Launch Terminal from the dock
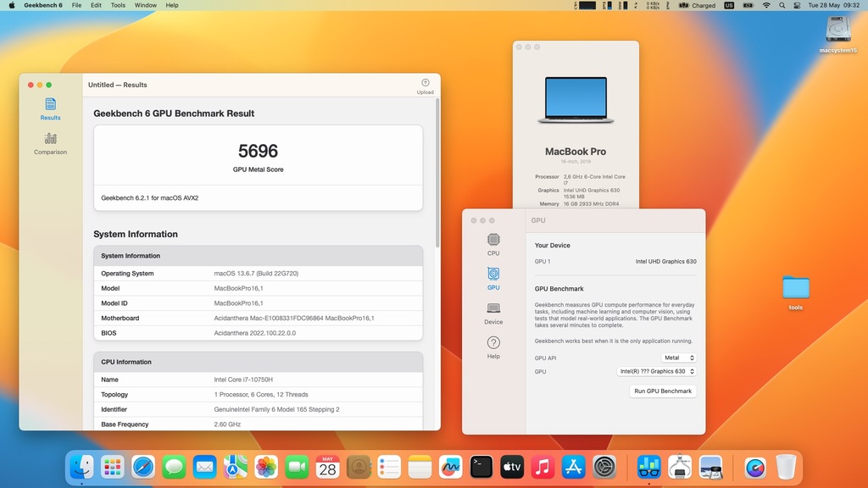Screen dimensions: 868x488 tap(481, 468)
